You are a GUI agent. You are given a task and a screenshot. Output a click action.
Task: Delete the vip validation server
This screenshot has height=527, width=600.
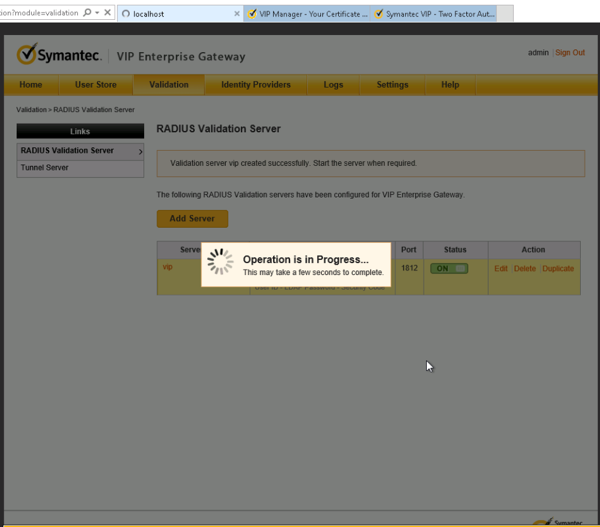(524, 269)
